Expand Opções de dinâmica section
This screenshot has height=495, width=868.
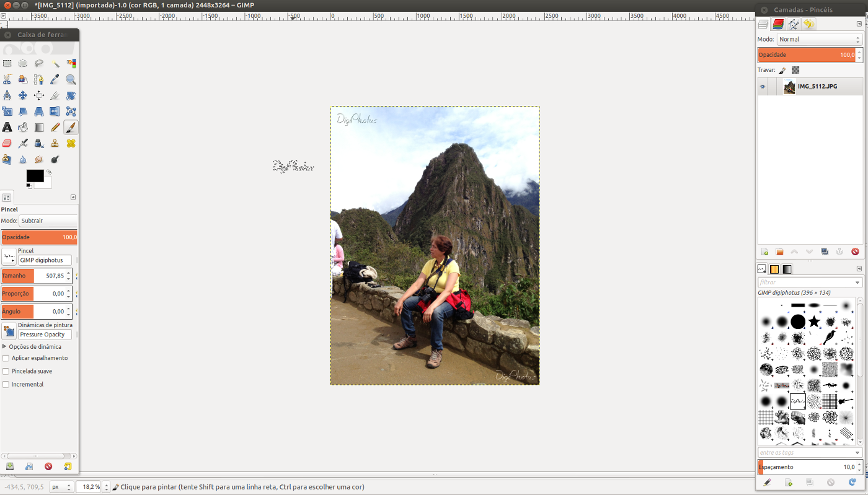[x=5, y=347]
